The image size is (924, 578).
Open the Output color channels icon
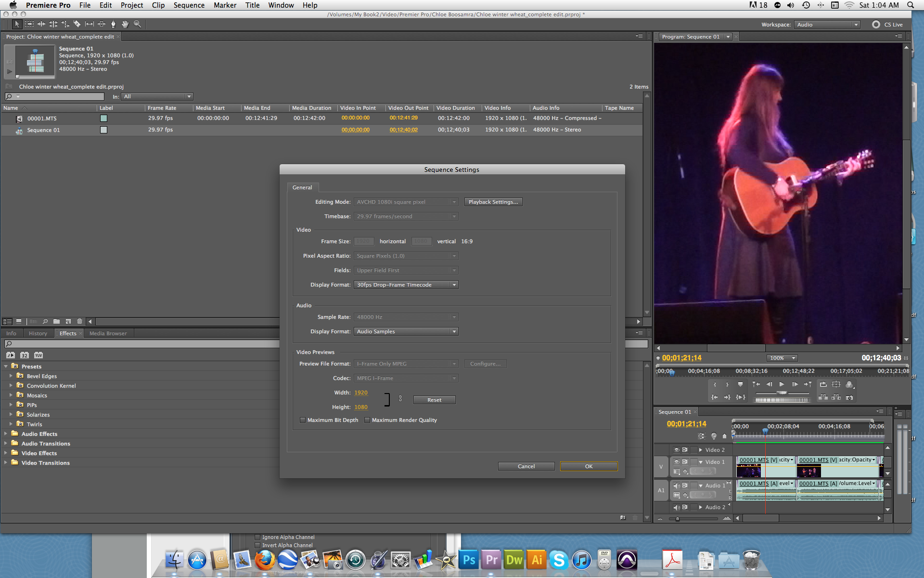coord(849,384)
